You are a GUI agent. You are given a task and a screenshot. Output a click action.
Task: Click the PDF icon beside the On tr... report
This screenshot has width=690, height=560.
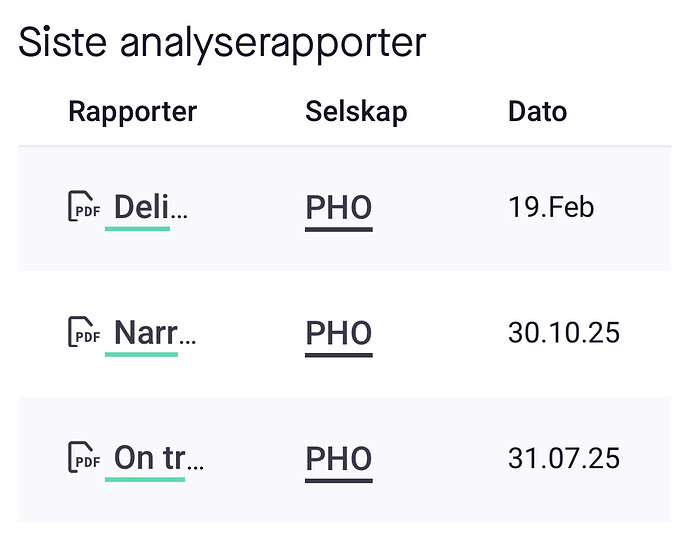83,458
